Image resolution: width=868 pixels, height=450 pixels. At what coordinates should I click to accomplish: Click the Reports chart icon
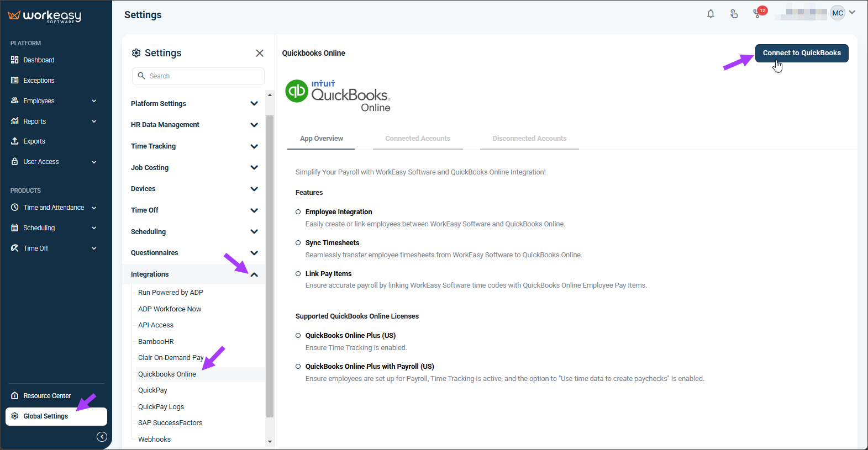(15, 121)
